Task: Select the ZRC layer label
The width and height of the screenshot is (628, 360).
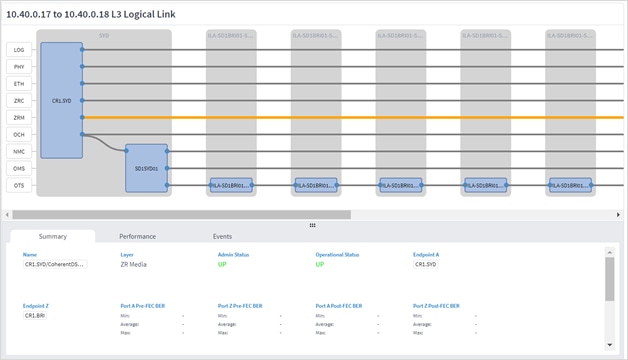Action: point(19,101)
